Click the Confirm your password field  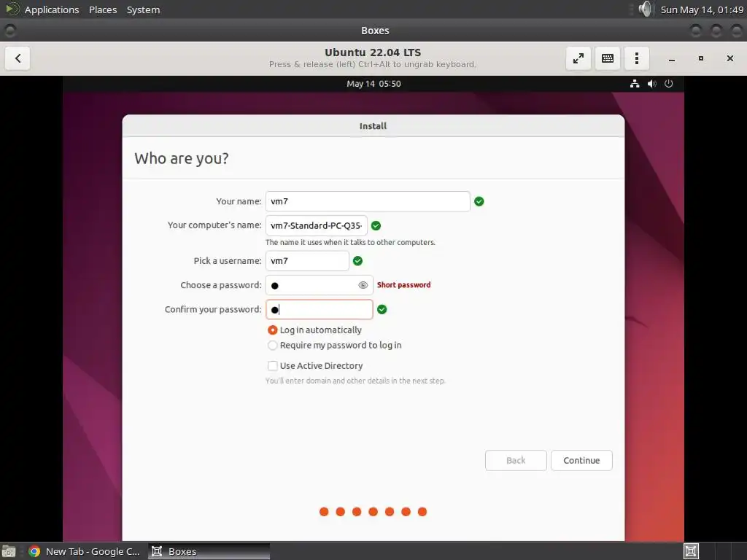coord(320,309)
